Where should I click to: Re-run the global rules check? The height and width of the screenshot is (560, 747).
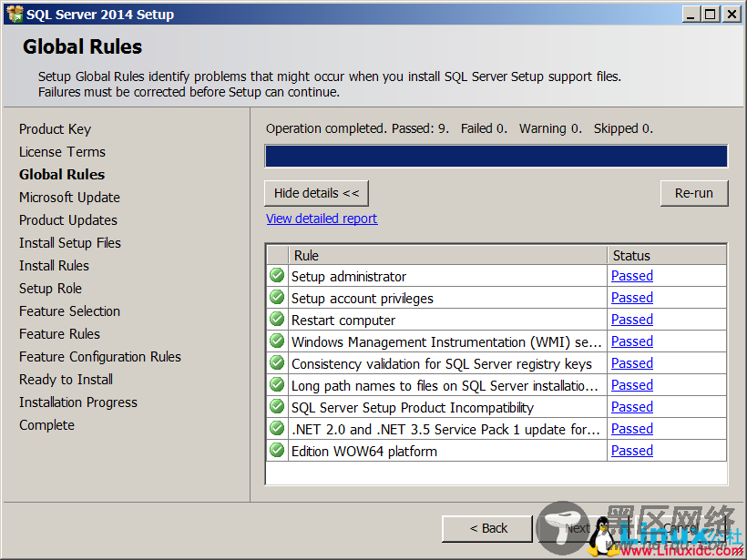point(694,193)
